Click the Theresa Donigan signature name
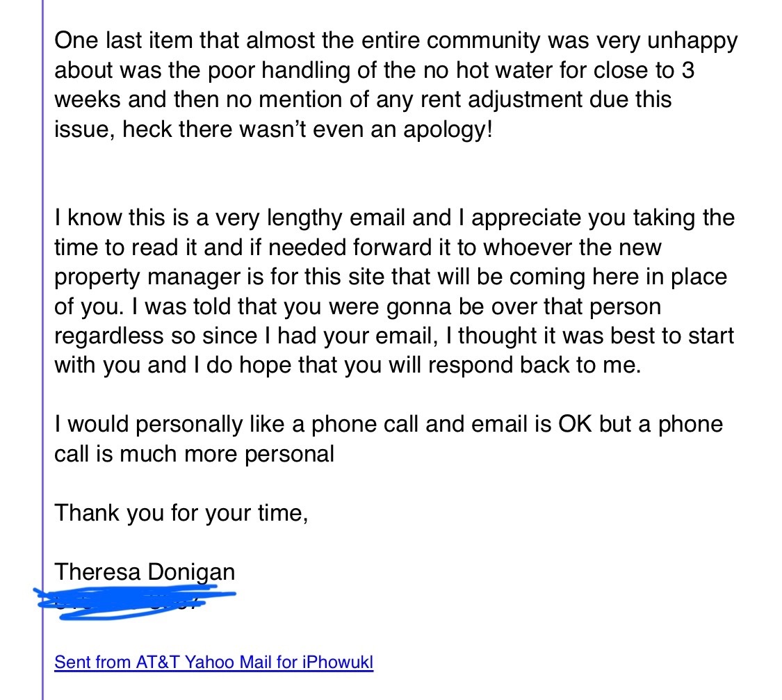This screenshot has height=700, width=782. coord(145,572)
